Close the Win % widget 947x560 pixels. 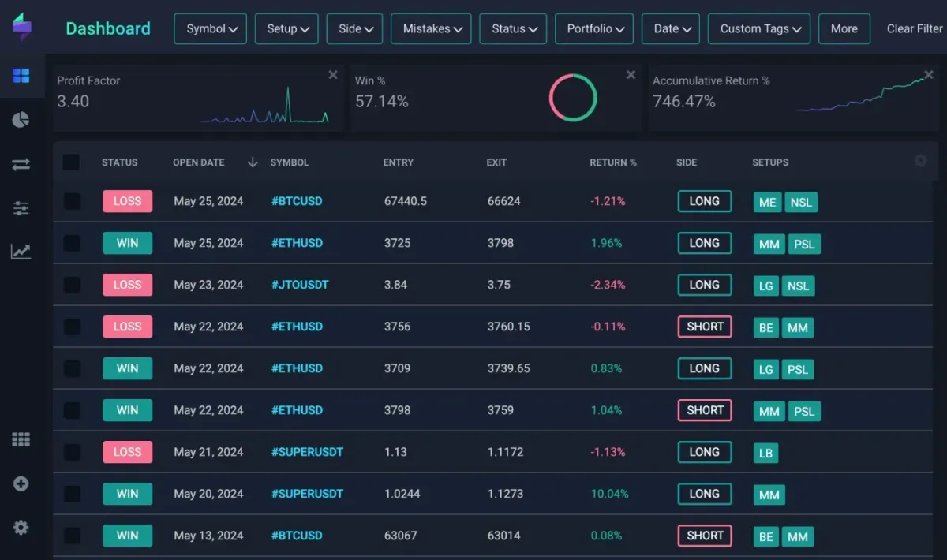(631, 75)
